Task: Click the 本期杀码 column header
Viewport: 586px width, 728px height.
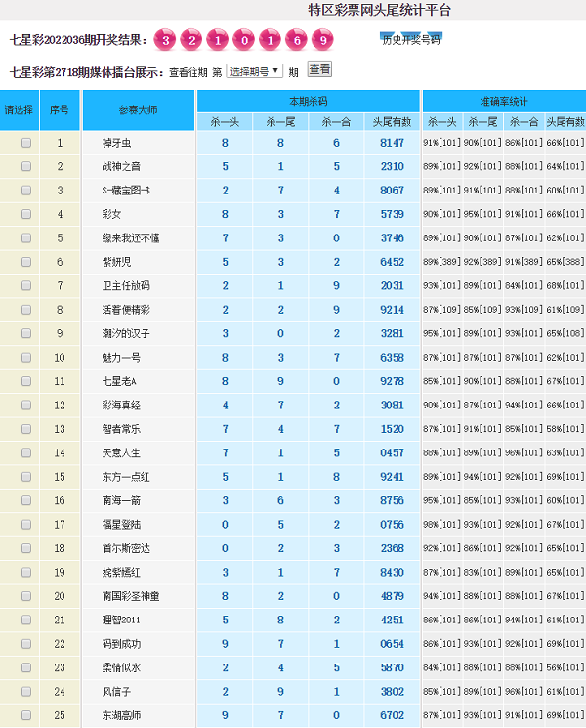Action: coord(308,101)
